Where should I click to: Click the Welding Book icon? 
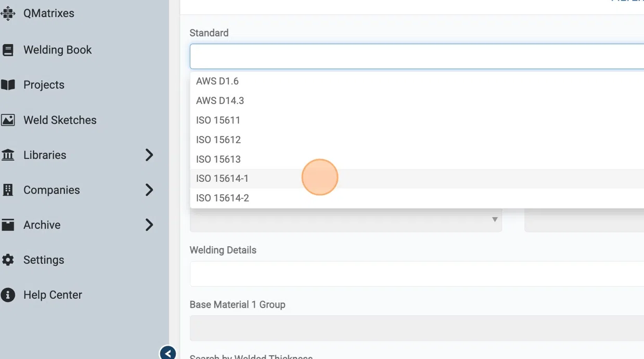pos(8,50)
